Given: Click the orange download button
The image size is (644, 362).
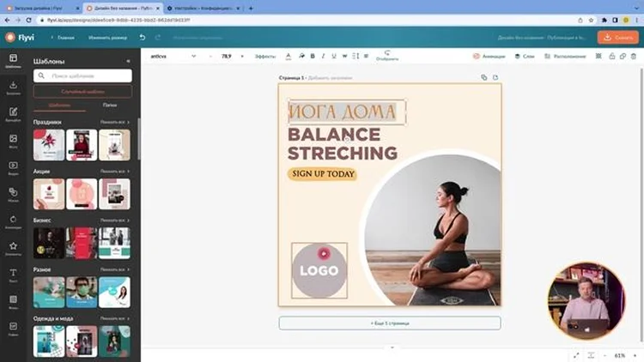Looking at the screenshot, I should [617, 38].
